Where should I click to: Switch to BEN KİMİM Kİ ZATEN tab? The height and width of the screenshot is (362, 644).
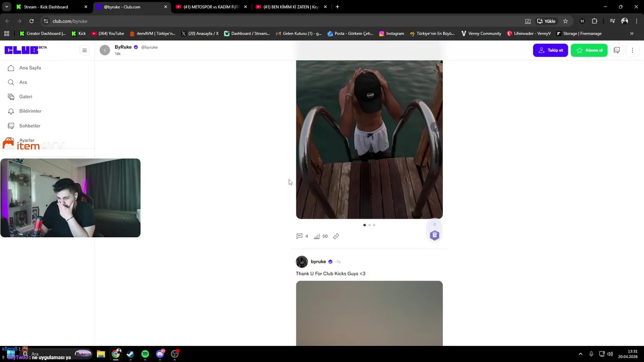(x=291, y=7)
